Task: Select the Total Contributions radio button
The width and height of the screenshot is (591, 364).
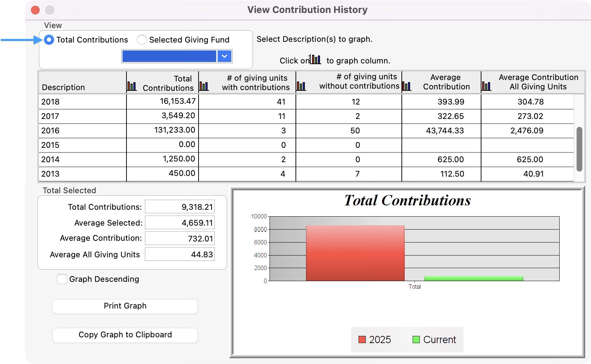Action: tap(49, 40)
